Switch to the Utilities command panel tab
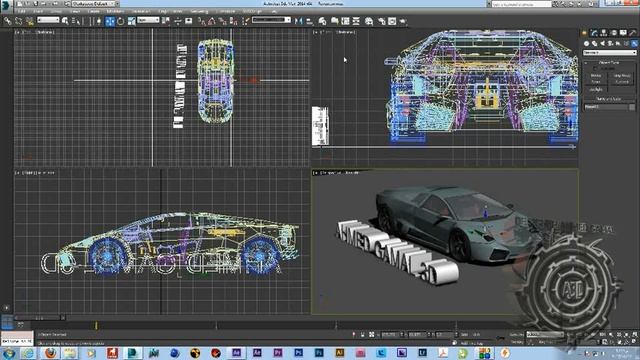The image size is (640, 360). click(x=633, y=33)
